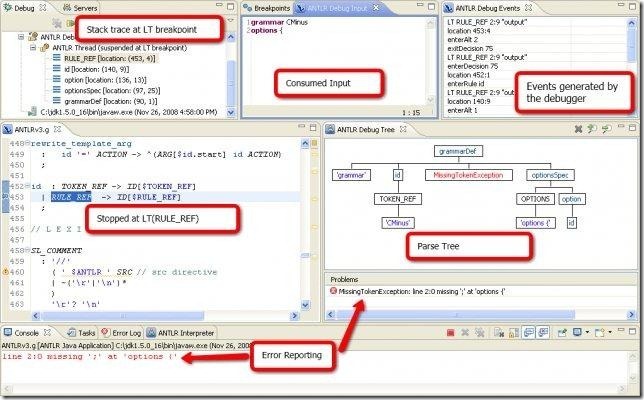Collapse rewrite_template_arg fold at line 448
The image size is (644, 400).
[27, 143]
